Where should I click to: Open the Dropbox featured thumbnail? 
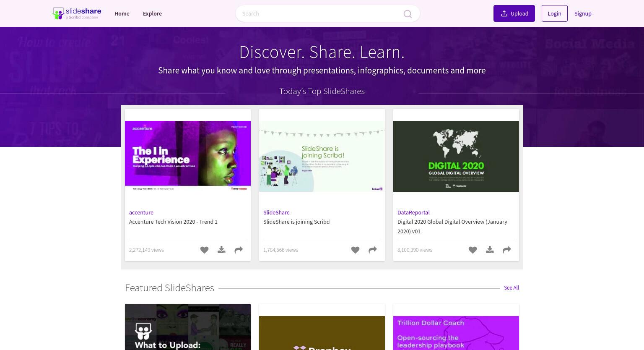[x=322, y=333]
